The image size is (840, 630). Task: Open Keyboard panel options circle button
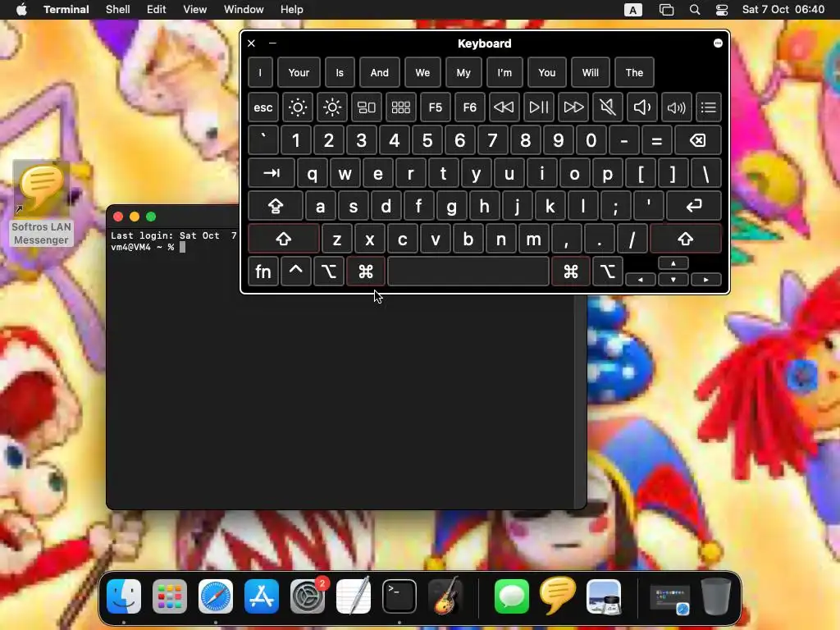click(718, 43)
